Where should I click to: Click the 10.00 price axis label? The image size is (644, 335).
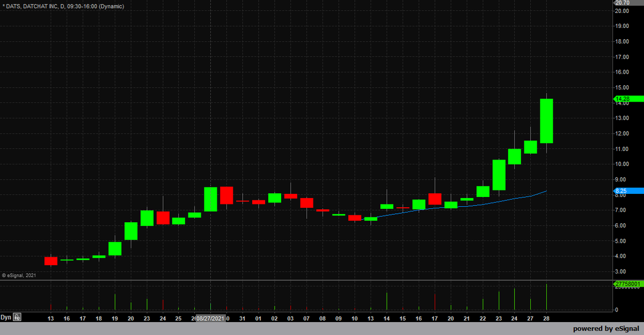point(622,164)
